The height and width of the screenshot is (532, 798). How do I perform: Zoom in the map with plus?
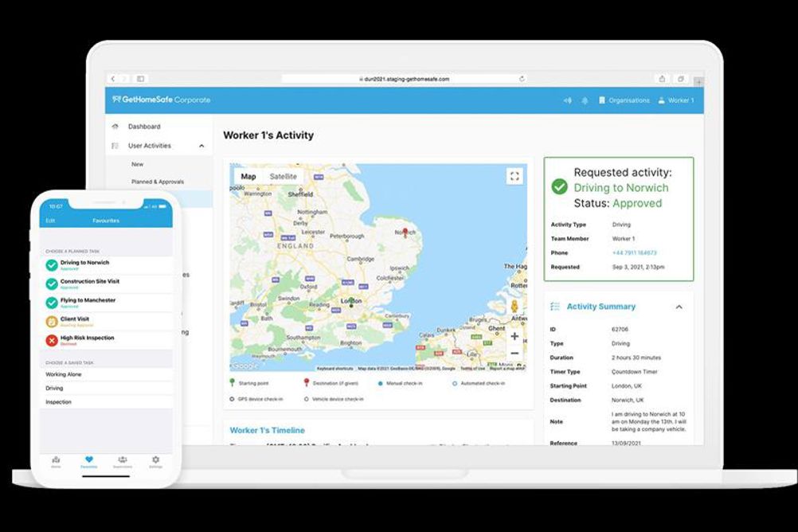[x=514, y=336]
